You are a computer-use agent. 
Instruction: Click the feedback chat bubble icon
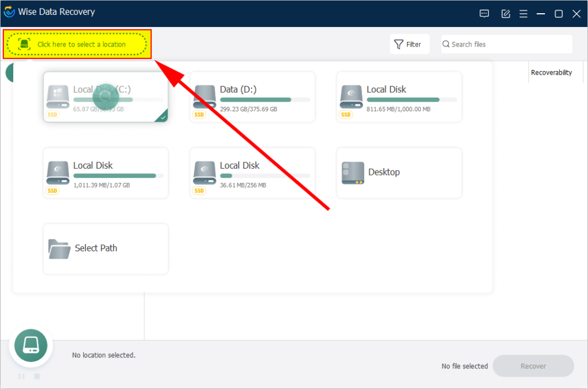(x=484, y=14)
